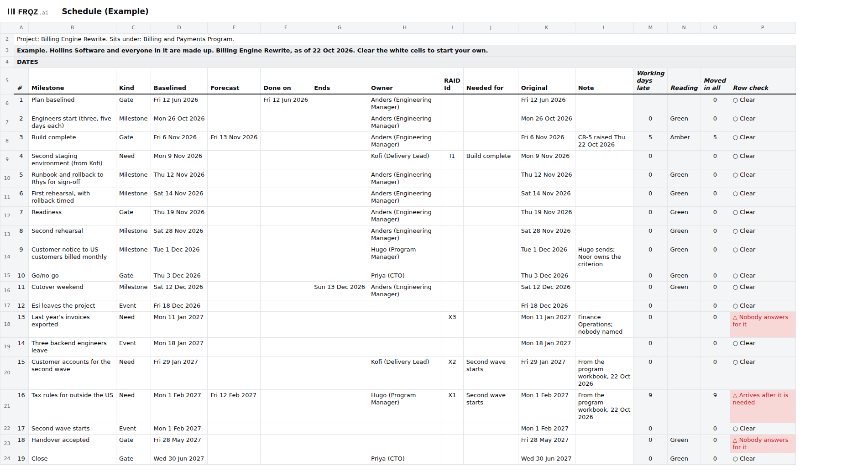
Task: Click the 'Working days late' column heading
Action: pyautogui.click(x=650, y=80)
